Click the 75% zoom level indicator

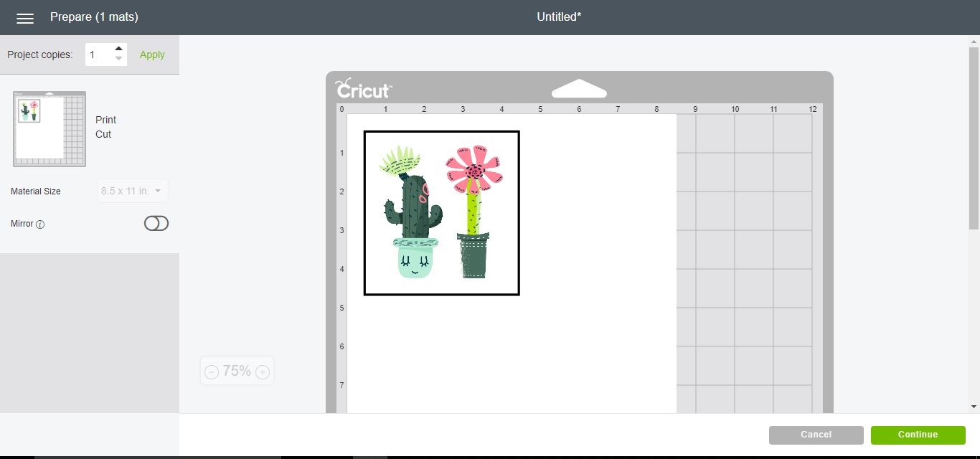coord(237,371)
